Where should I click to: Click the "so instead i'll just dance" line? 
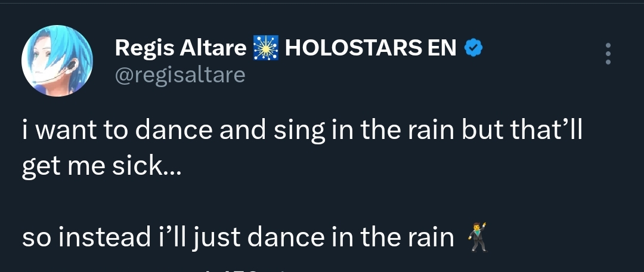[238, 237]
